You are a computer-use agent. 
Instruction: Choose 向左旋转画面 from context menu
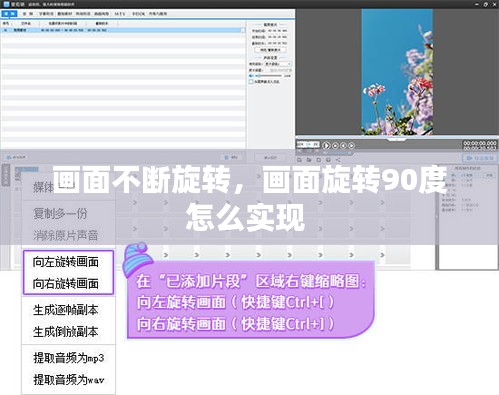click(66, 262)
